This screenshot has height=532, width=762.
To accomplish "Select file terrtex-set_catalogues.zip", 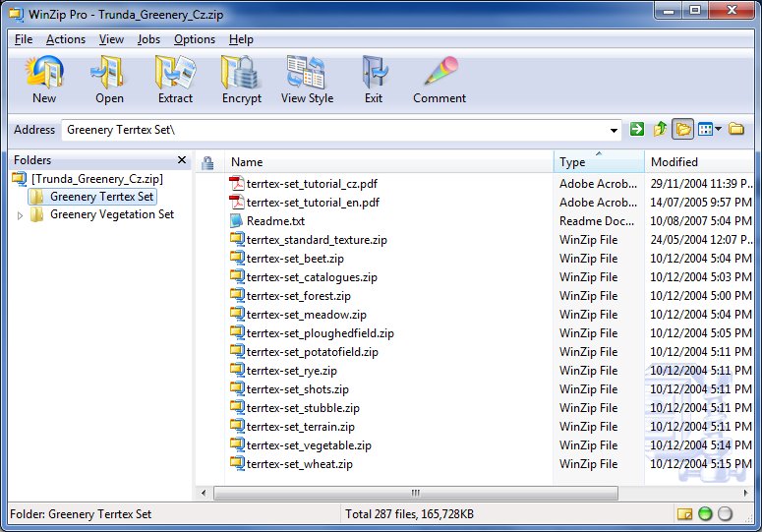I will (312, 277).
